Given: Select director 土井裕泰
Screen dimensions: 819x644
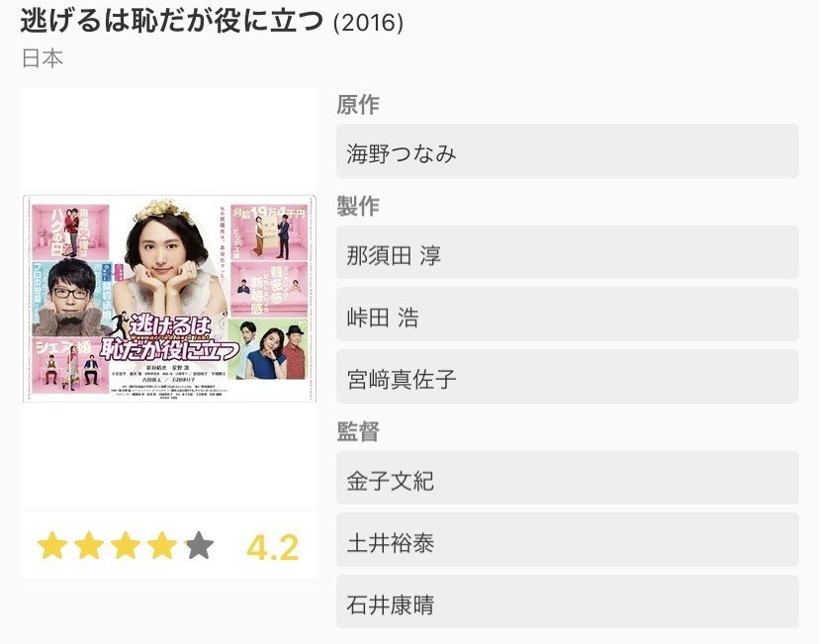Looking at the screenshot, I should coord(567,540).
